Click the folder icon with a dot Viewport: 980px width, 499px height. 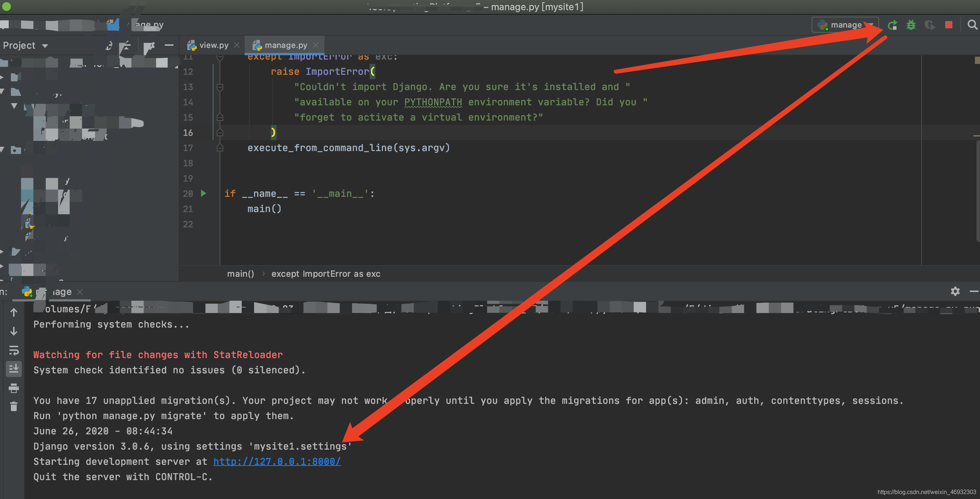(16, 150)
